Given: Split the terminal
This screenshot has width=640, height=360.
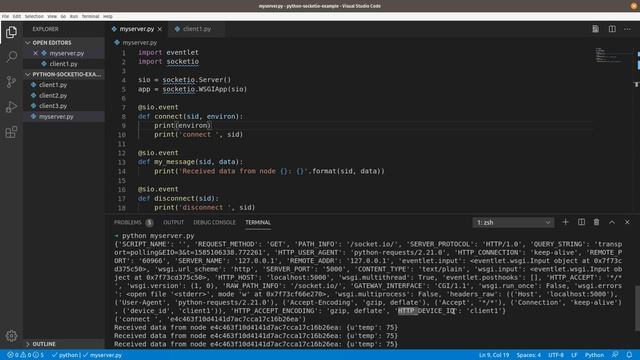Looking at the screenshot, I should (581, 222).
